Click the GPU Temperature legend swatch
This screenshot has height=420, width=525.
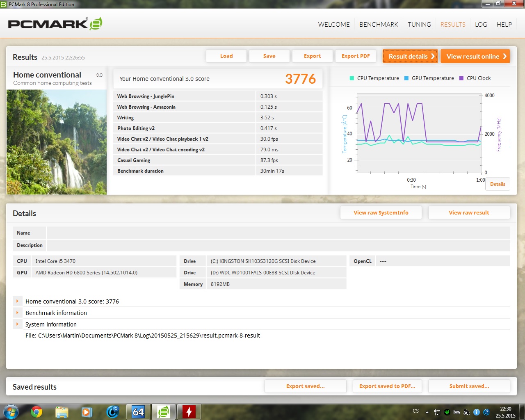[x=406, y=78]
